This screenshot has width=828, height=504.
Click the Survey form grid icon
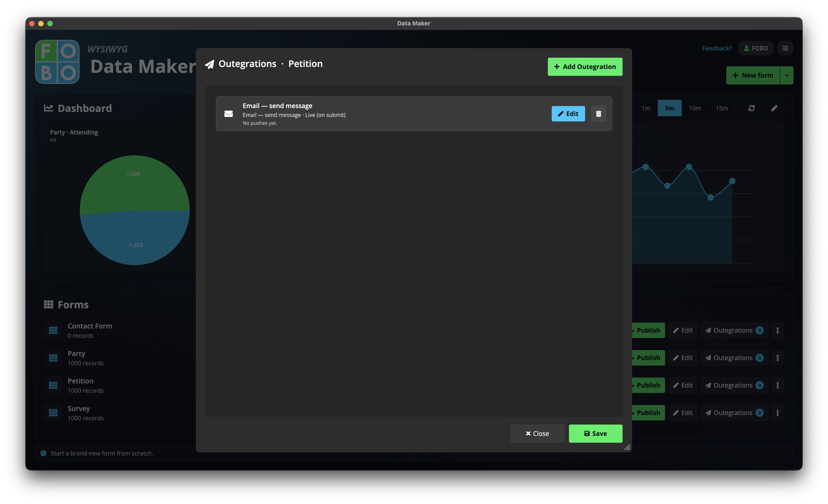click(x=53, y=413)
